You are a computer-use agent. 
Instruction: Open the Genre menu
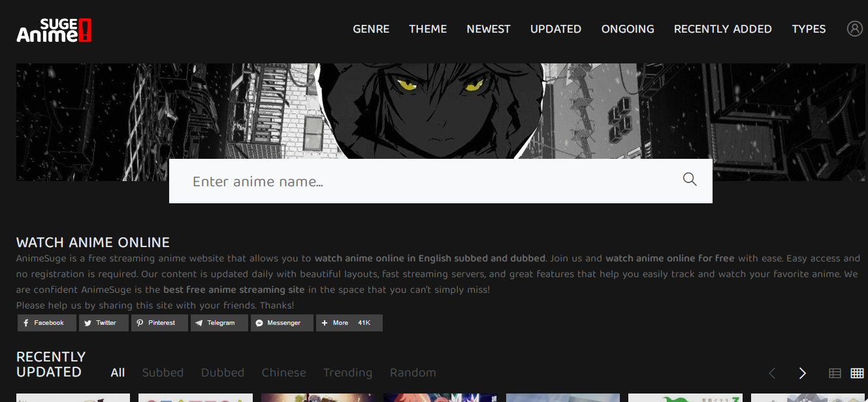pyautogui.click(x=371, y=29)
